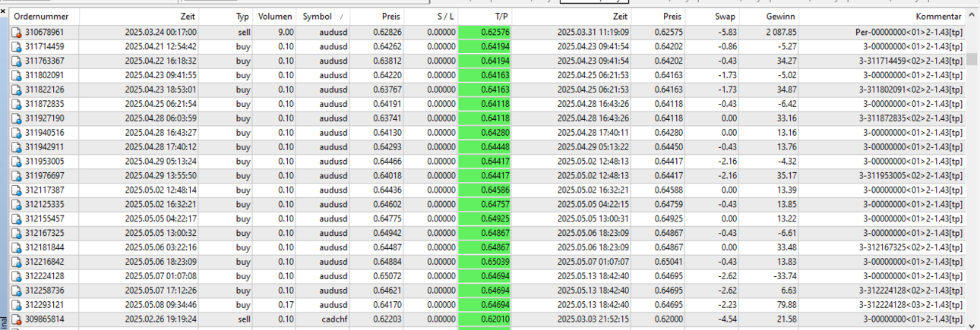980x330 pixels.
Task: Click the order icon for 312117387
Action: coord(16,190)
